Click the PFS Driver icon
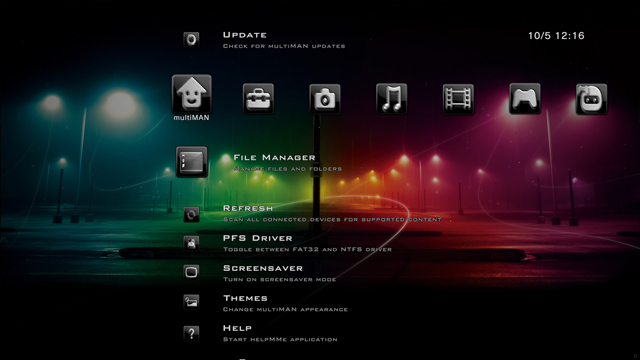640x360 pixels. click(x=191, y=243)
